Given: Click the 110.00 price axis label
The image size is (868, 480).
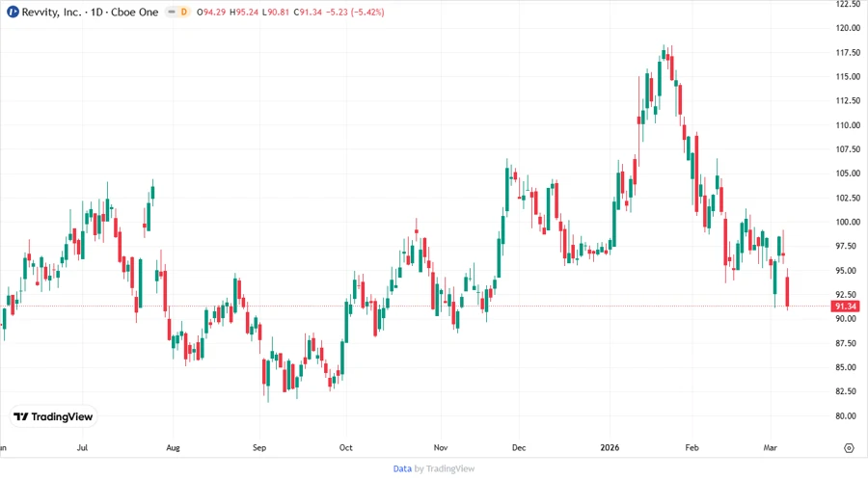Looking at the screenshot, I should click(x=848, y=125).
